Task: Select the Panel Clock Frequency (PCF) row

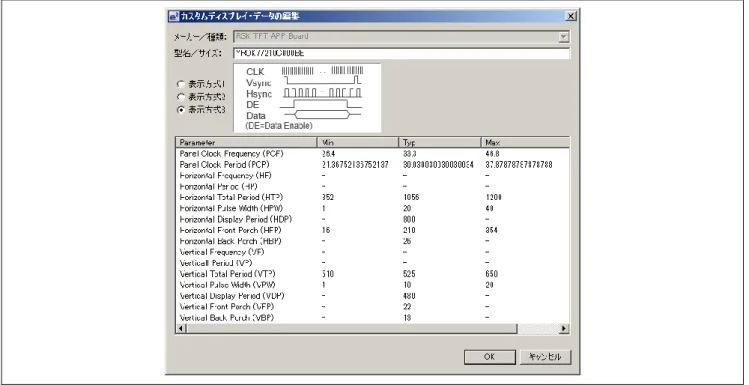Action: [x=373, y=154]
